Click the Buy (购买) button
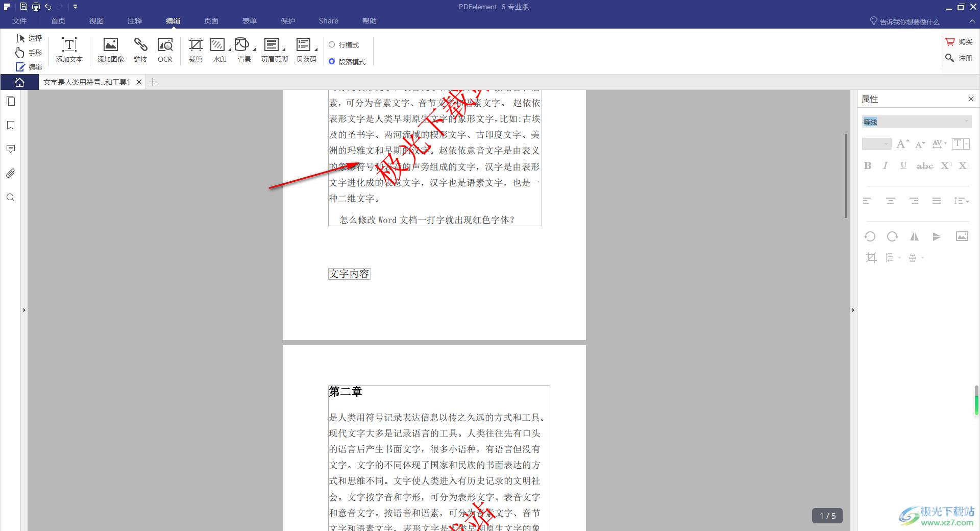 pyautogui.click(x=959, y=42)
